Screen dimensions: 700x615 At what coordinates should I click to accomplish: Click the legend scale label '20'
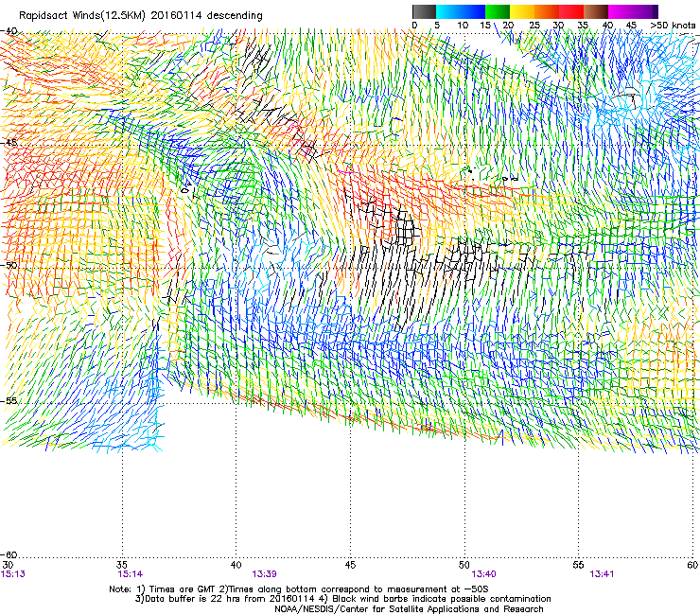coord(508,26)
